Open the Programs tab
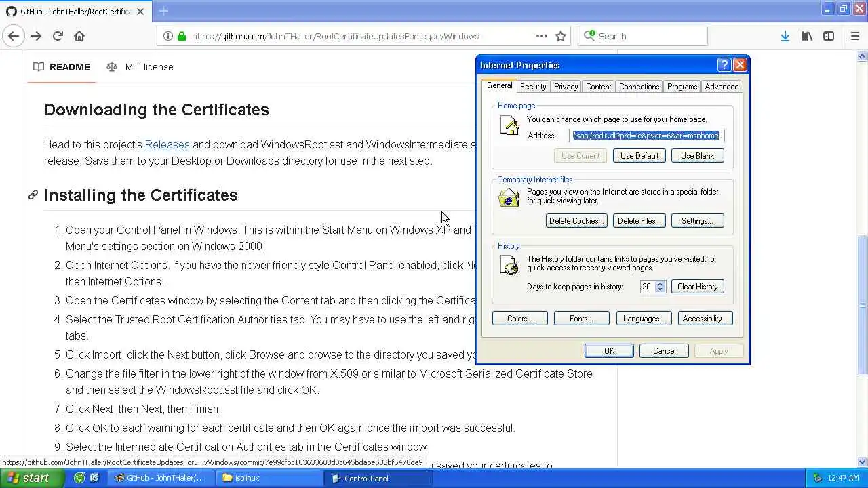868x488 pixels. pyautogui.click(x=682, y=87)
